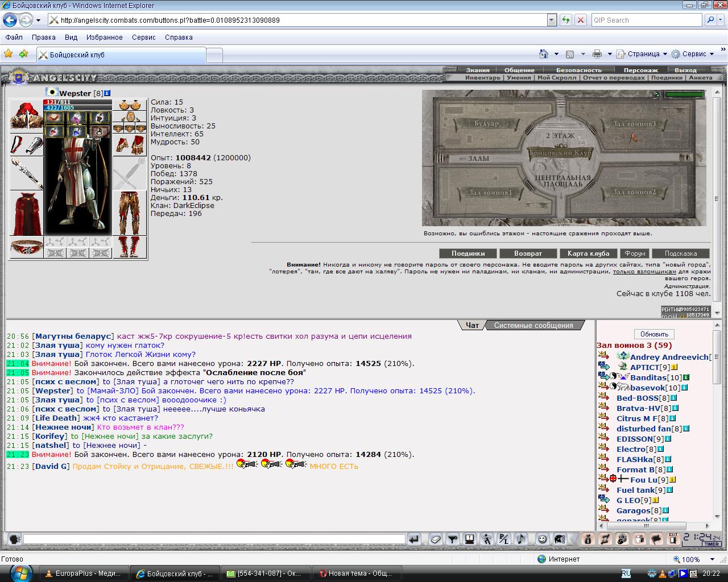Screen dimensions: 728x582
Task: Open info icon for Banditas[10]
Action: [x=686, y=377]
